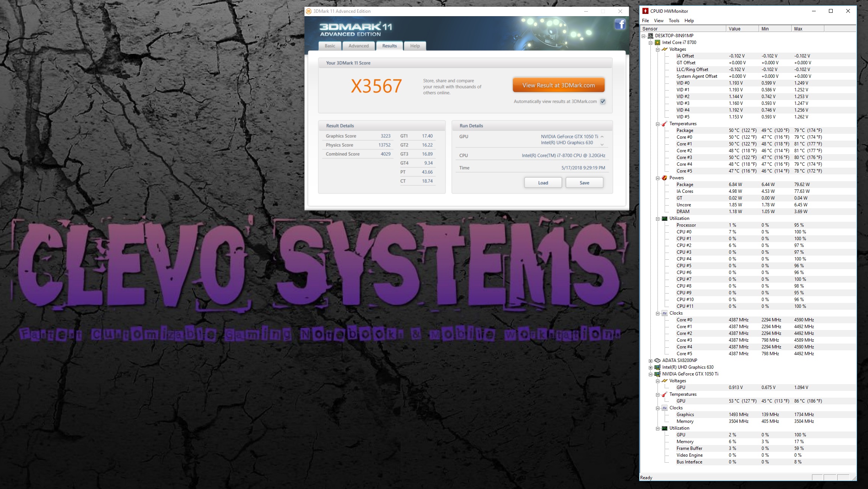This screenshot has height=489, width=868.
Task: Click the Graphics Score value 3223
Action: click(385, 136)
